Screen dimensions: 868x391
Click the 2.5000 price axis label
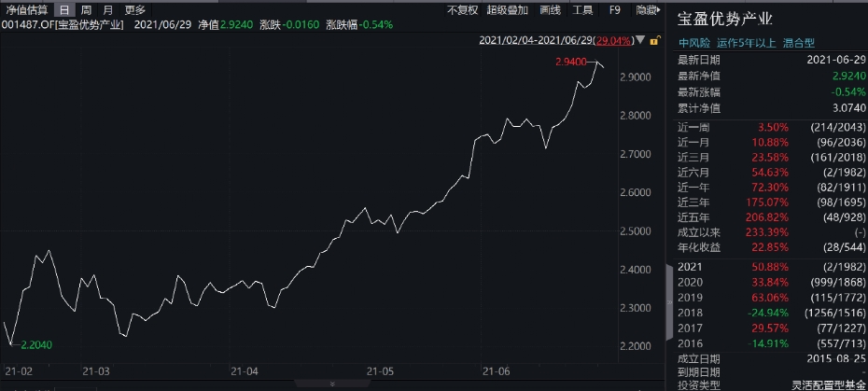pyautogui.click(x=635, y=230)
